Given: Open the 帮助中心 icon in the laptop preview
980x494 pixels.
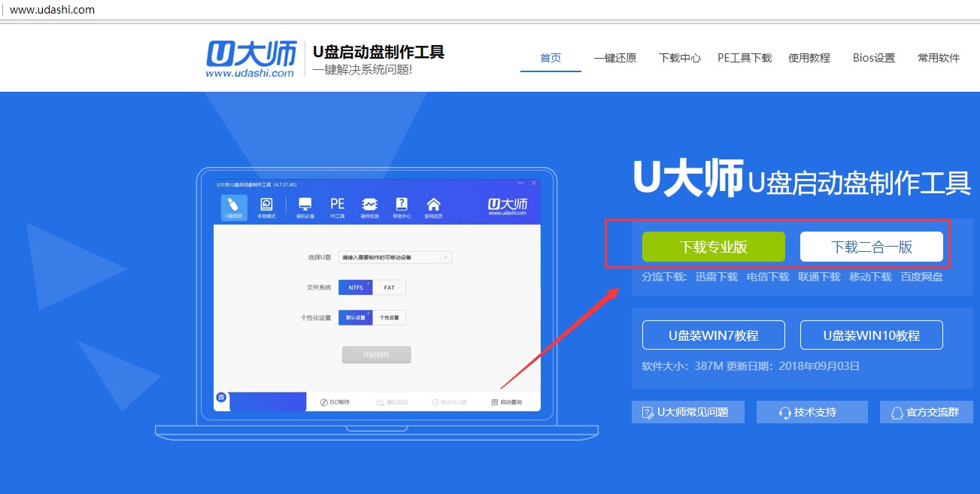Looking at the screenshot, I should (x=402, y=208).
